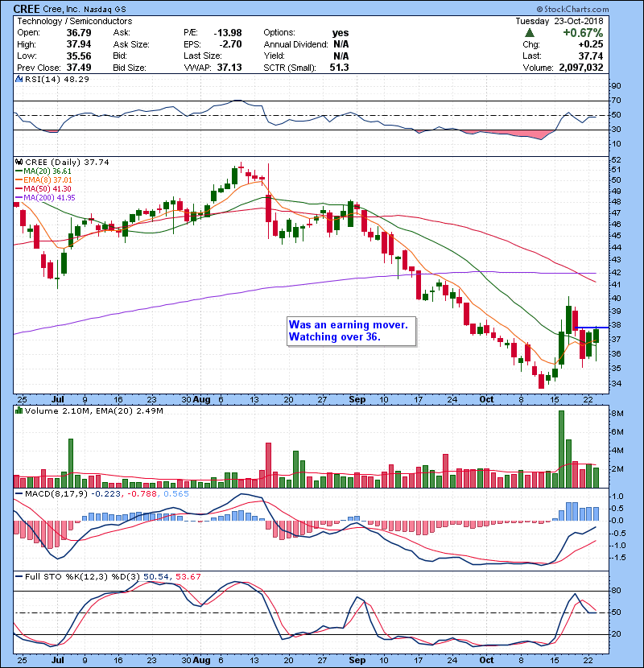Screen dimensions: 644x668
Task: Click the P/E value -13.98
Action: click(x=228, y=33)
